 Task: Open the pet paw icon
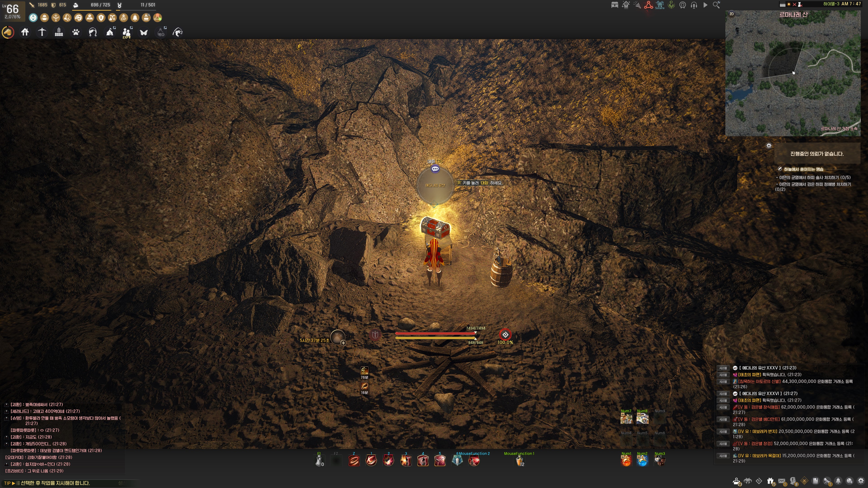pos(76,32)
